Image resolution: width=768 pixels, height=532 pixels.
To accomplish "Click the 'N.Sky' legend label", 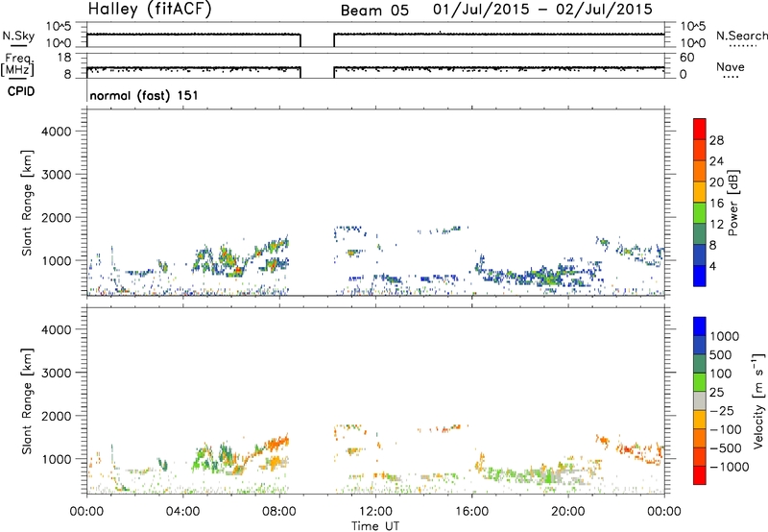I will coord(18,36).
